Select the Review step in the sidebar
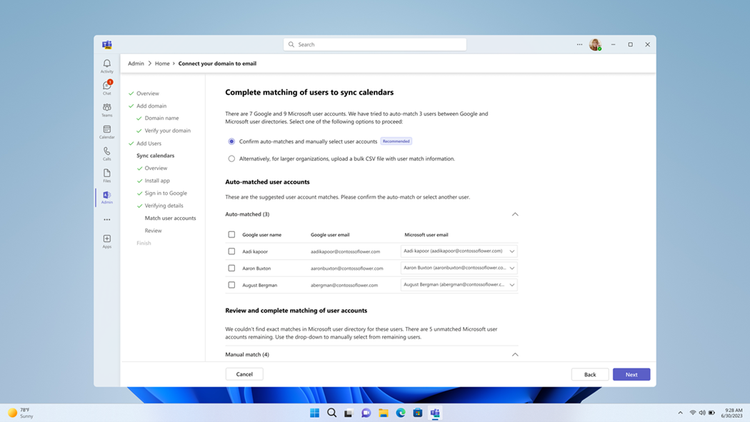Screen dimensions: 750x422 click(x=153, y=231)
